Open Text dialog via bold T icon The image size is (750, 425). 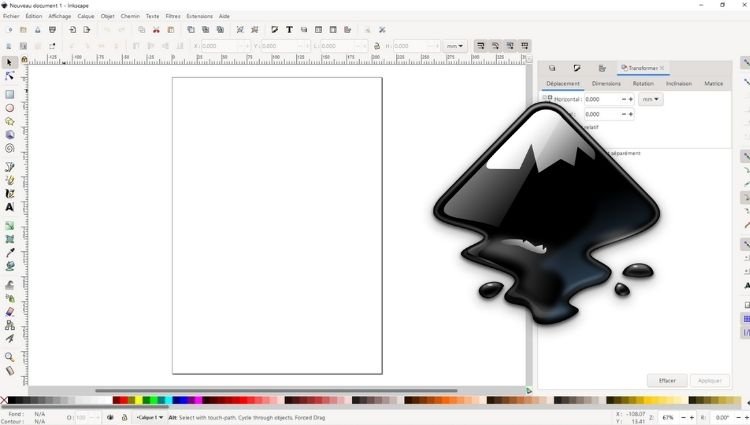(x=289, y=30)
